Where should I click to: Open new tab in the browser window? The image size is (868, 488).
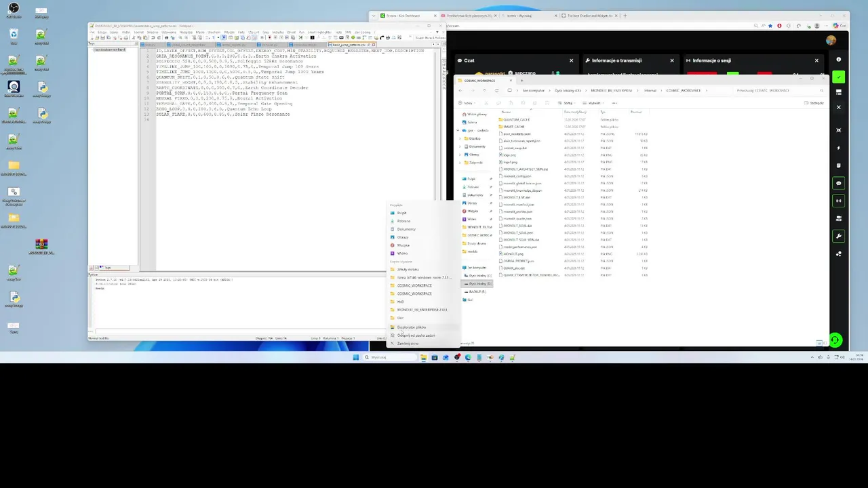point(625,16)
